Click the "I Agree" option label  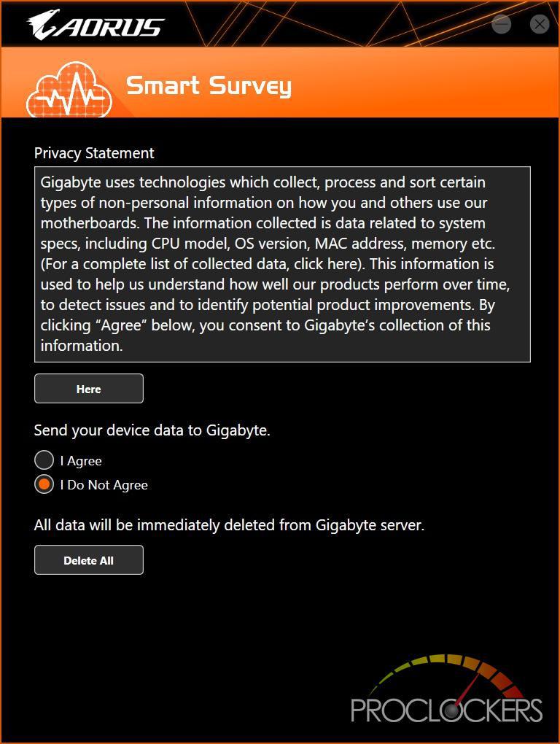[81, 461]
